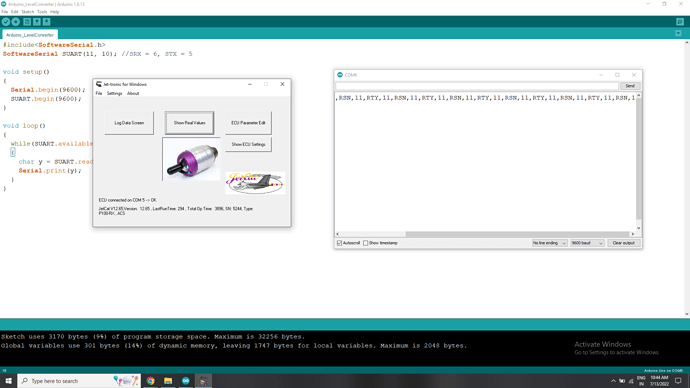Open About menu in Jet-tronic window
This screenshot has width=690, height=388.
click(x=133, y=93)
